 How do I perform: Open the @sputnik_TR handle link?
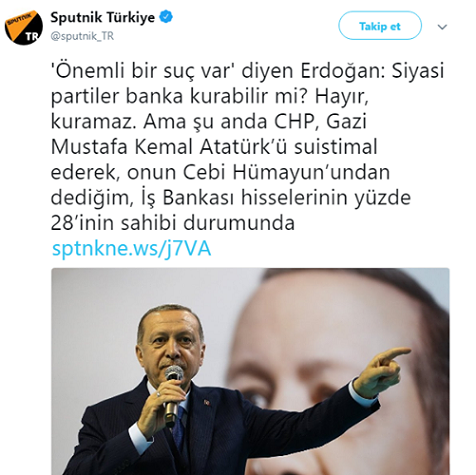82,36
